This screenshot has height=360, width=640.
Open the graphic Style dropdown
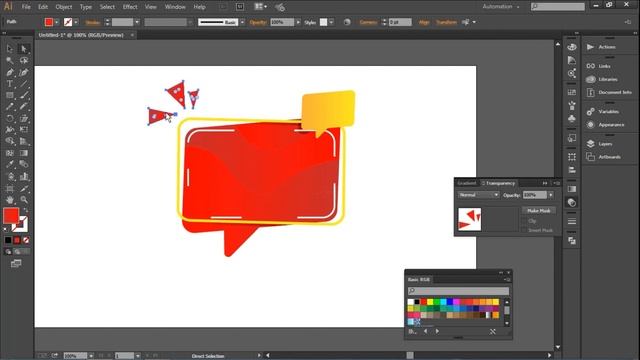click(331, 22)
